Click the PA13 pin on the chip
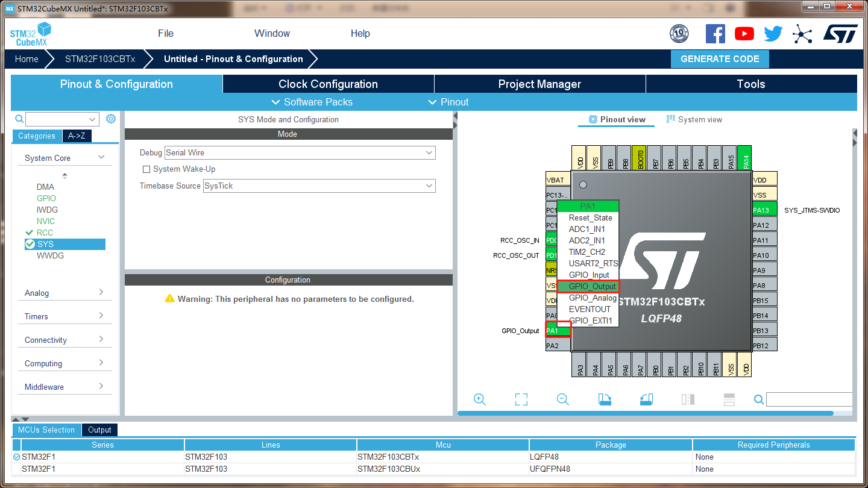Screen dimensions: 868x488 click(765, 210)
